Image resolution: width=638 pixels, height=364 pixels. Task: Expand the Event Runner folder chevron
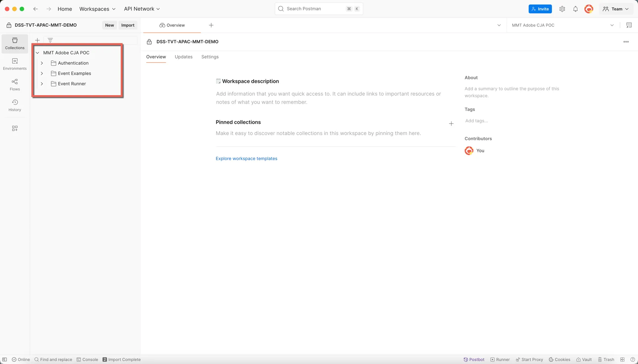click(42, 84)
